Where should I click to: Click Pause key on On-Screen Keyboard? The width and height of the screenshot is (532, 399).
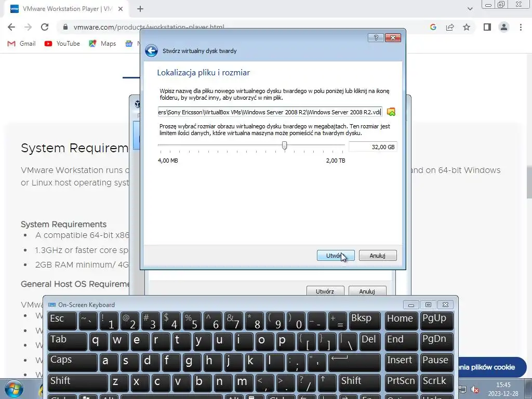pyautogui.click(x=437, y=362)
